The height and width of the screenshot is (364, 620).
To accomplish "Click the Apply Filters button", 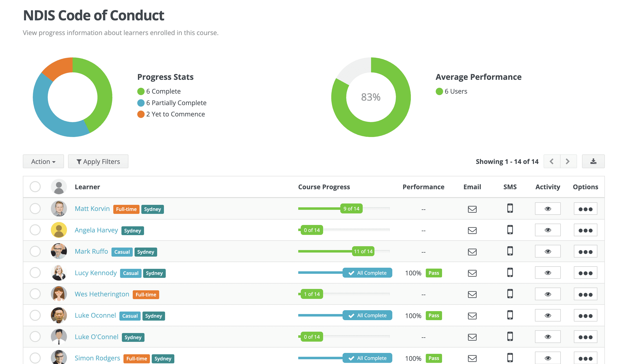I will coord(98,162).
